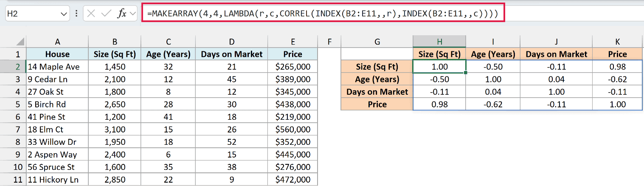644x186 pixels.
Task: Click the 'Size (Sq Ft)' row label in column G
Action: pyautogui.click(x=377, y=67)
